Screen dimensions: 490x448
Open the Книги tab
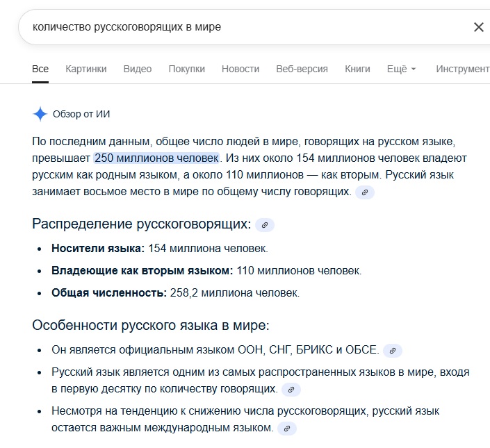tap(357, 69)
